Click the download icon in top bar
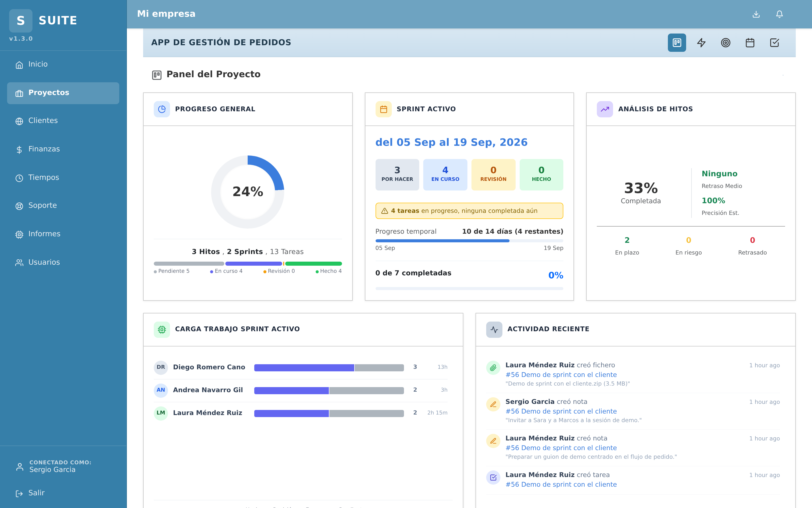The image size is (812, 508). click(756, 14)
